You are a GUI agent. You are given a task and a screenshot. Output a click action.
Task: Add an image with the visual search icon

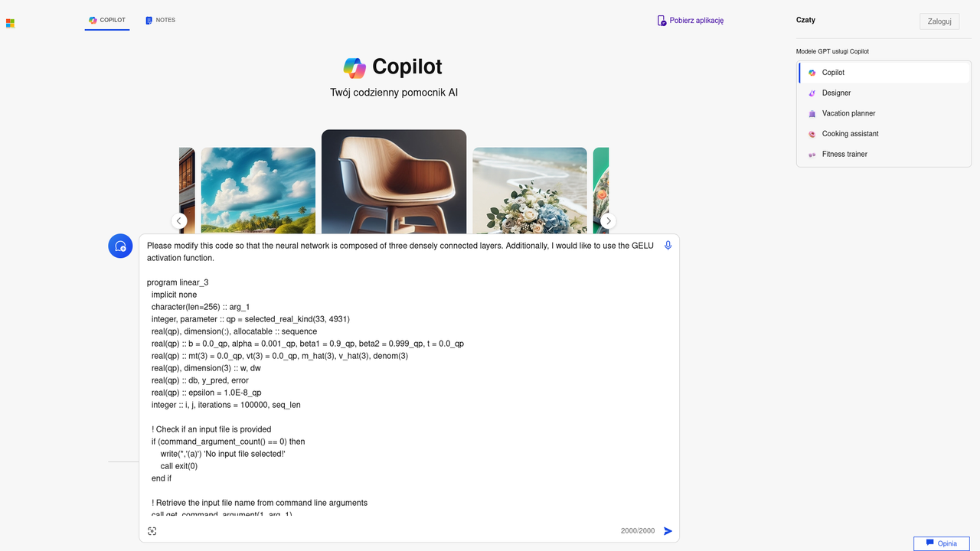[x=152, y=531]
